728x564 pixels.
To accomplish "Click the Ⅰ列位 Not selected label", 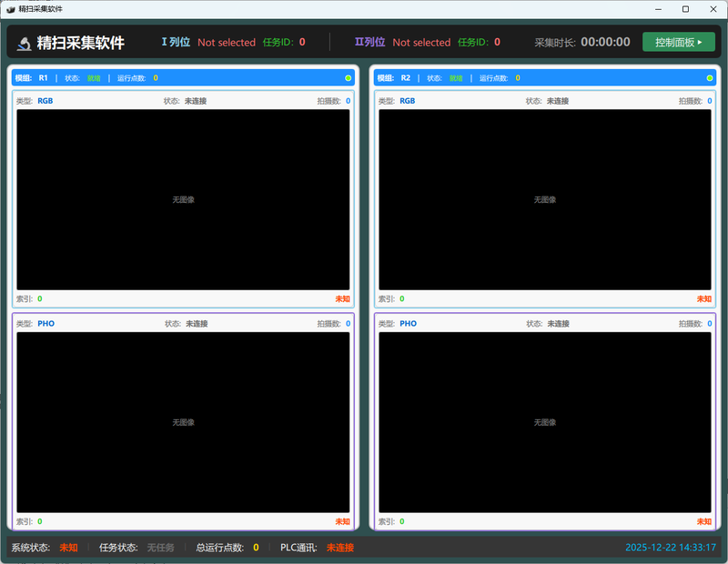I will (x=227, y=43).
